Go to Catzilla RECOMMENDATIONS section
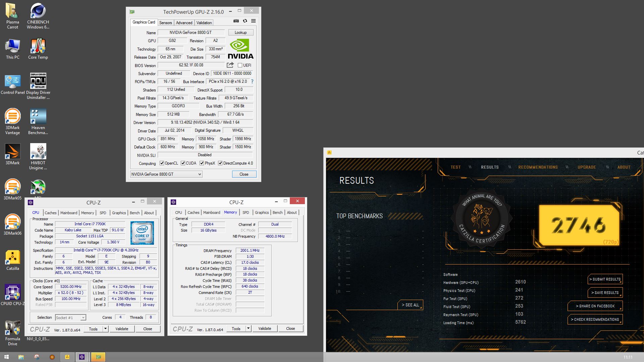 click(x=538, y=167)
